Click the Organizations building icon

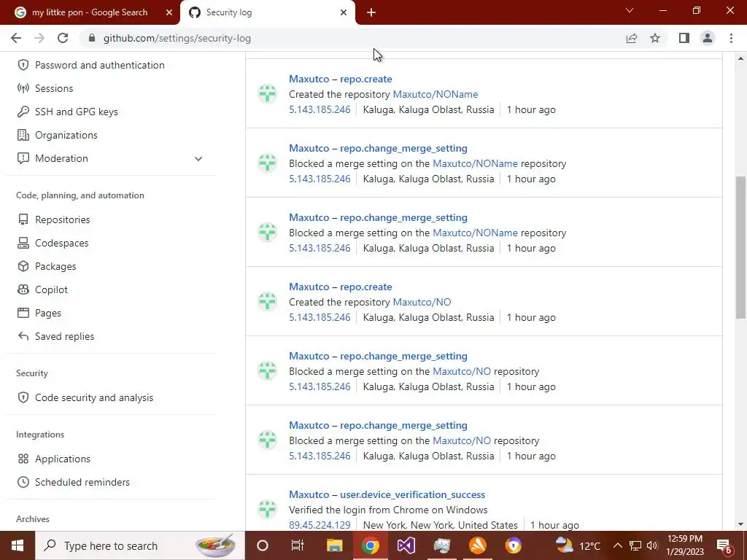tap(23, 135)
